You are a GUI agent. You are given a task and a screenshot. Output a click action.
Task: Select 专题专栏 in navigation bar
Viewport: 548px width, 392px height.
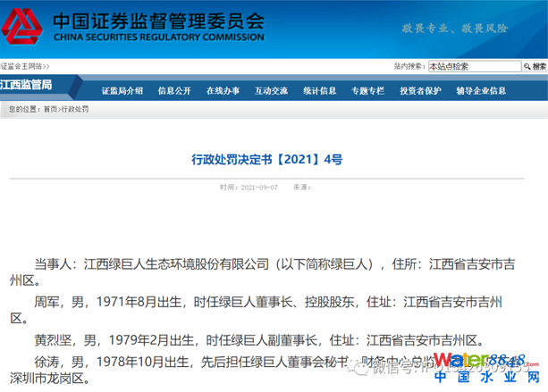[x=367, y=90]
